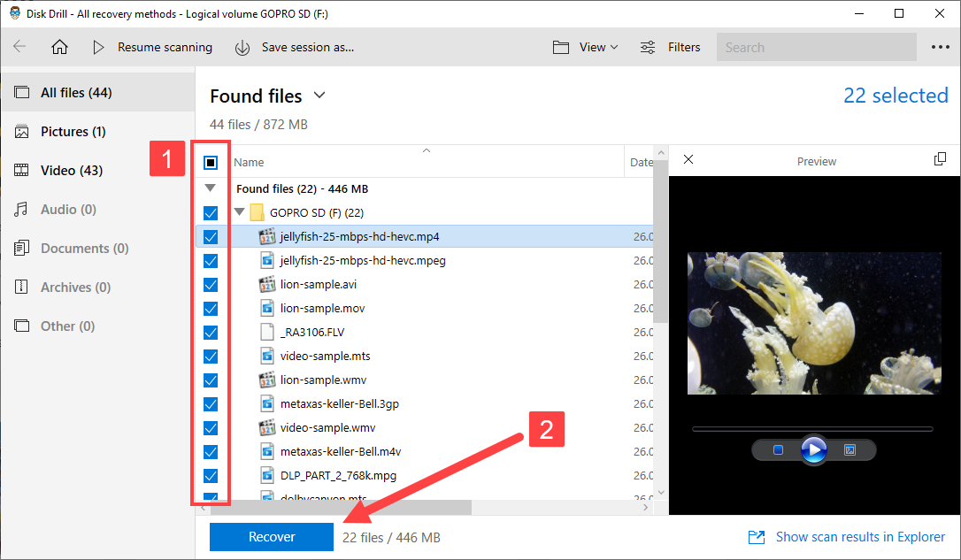Screen dimensions: 961x560
Task: Click the video-sample.wmv file icon
Action: coord(266,427)
